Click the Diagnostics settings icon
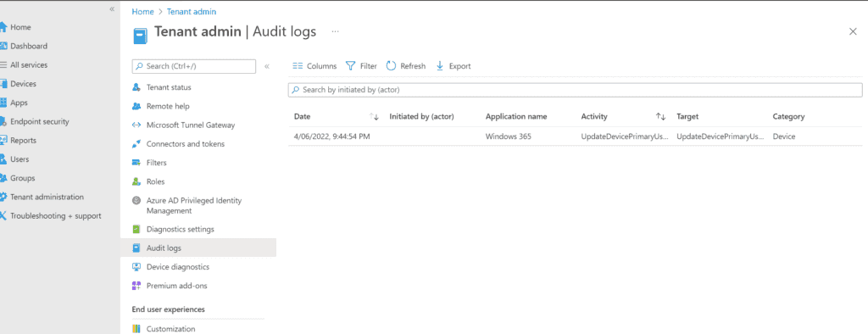The height and width of the screenshot is (334, 868). [136, 230]
